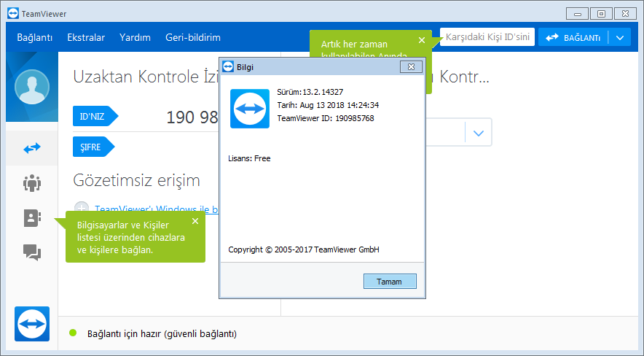Open the Bağlantı menu
644x356 pixels.
tap(34, 37)
